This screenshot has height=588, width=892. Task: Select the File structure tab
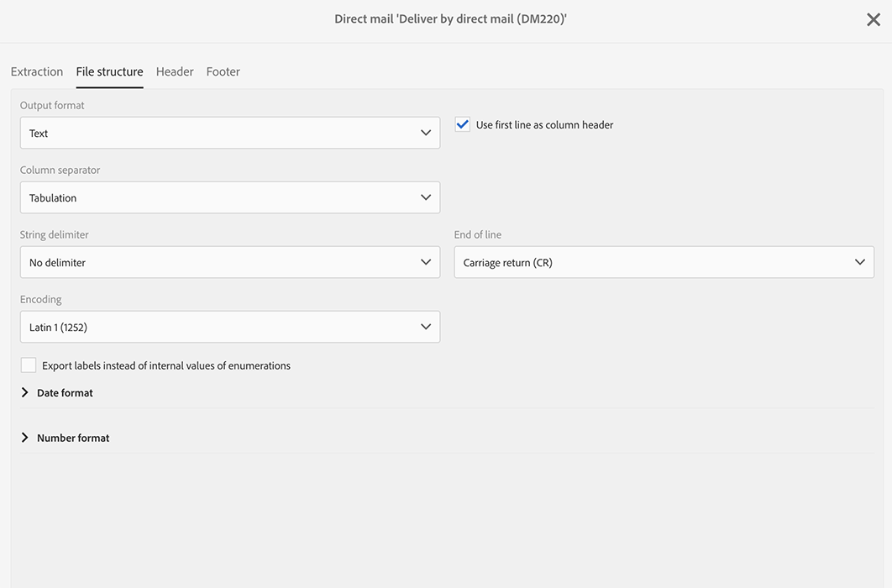109,72
